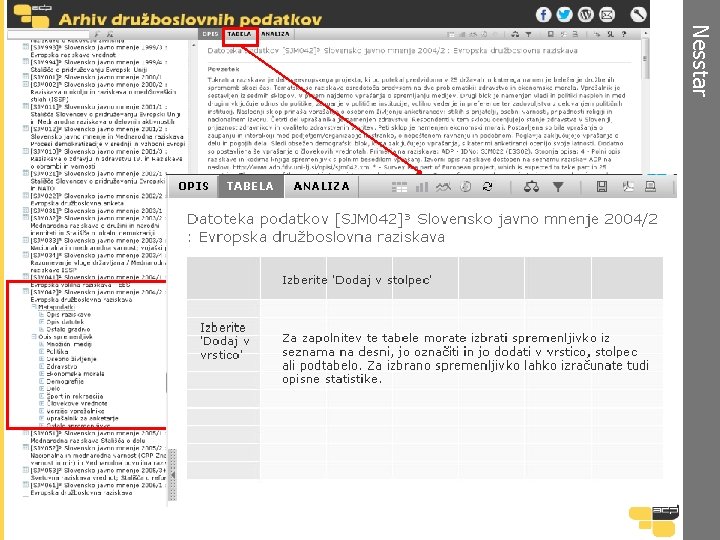
Task: Click the panel splitter collapse handle
Action: click(x=173, y=475)
